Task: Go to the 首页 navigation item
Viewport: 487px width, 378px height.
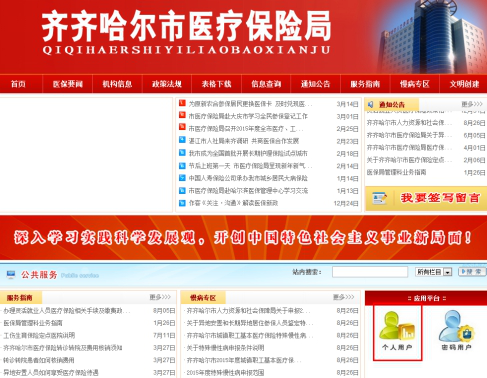Action: coord(18,84)
